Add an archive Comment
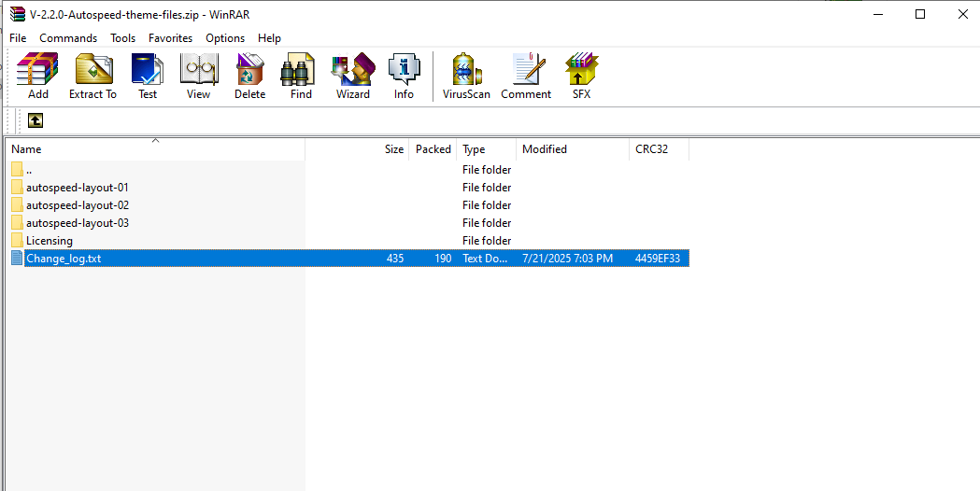Image resolution: width=980 pixels, height=491 pixels. (526, 76)
